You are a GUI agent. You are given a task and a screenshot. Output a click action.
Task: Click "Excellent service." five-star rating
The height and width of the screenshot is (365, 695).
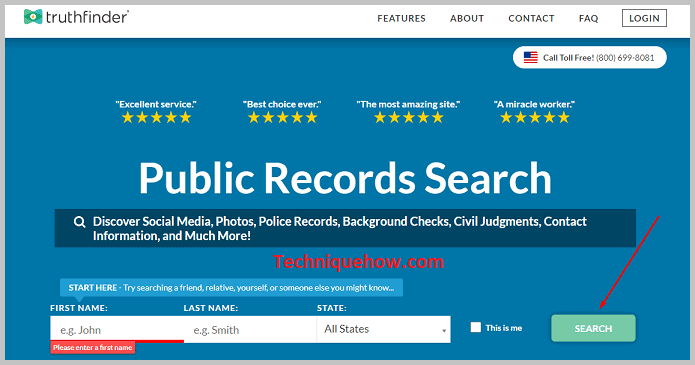(x=156, y=118)
